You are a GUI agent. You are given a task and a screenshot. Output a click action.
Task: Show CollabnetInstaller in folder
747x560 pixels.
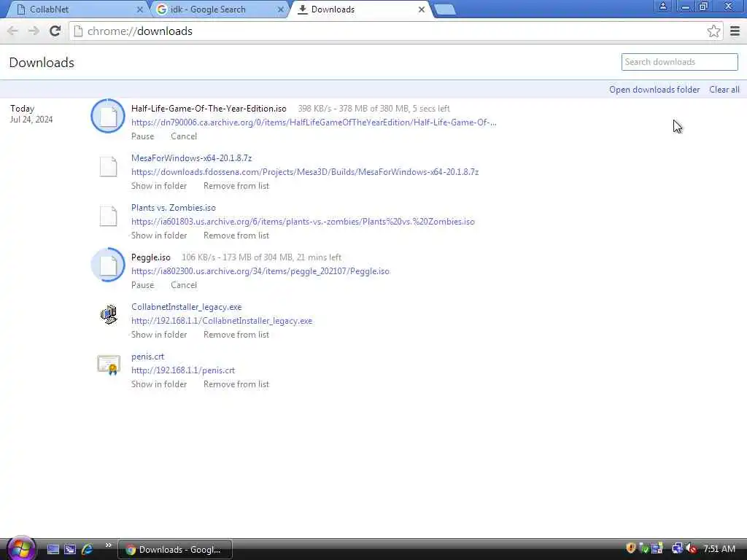[x=158, y=334]
